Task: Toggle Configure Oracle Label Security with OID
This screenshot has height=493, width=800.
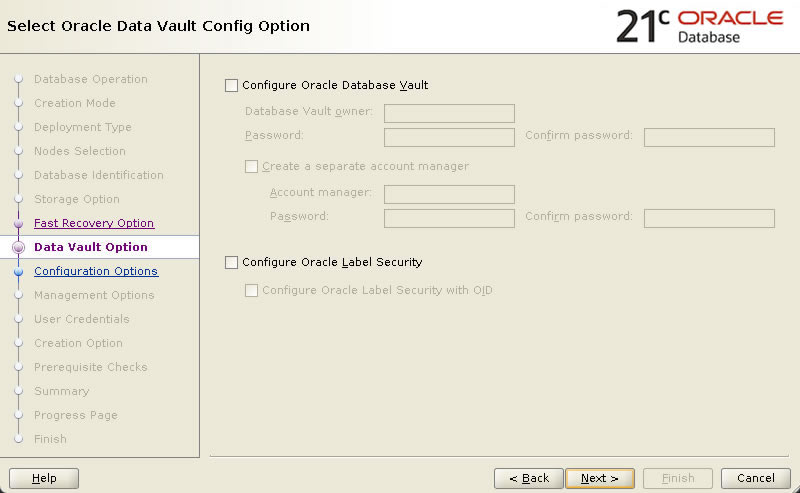Action: (x=251, y=290)
